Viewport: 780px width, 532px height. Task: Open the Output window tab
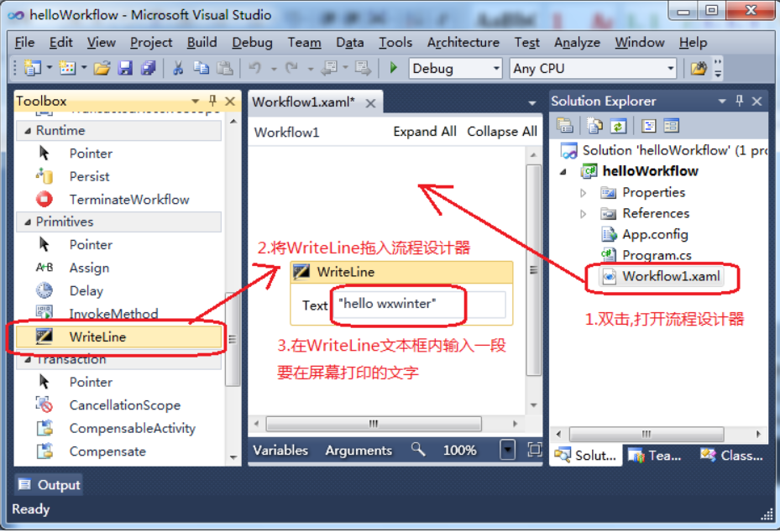tap(49, 485)
